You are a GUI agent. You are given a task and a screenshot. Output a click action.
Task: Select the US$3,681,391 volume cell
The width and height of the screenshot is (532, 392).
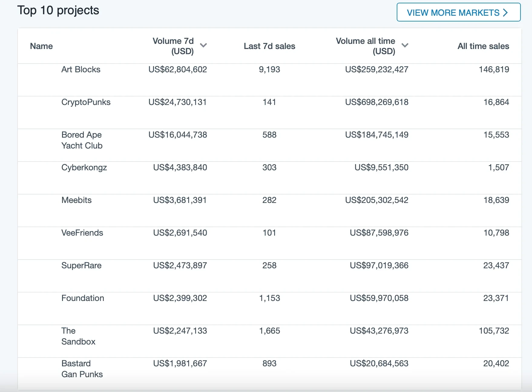[180, 200]
